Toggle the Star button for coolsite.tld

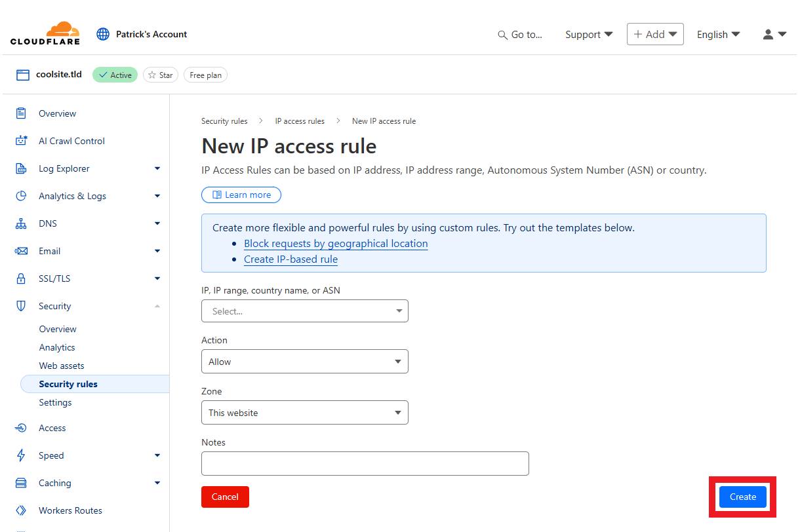[161, 75]
